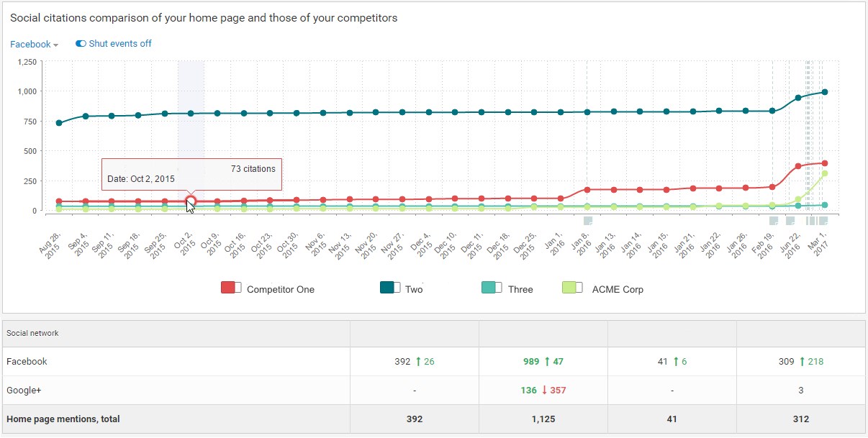Toggle the Competitor One legend series
Image resolution: width=868 pixels, height=438 pixels.
click(x=231, y=288)
